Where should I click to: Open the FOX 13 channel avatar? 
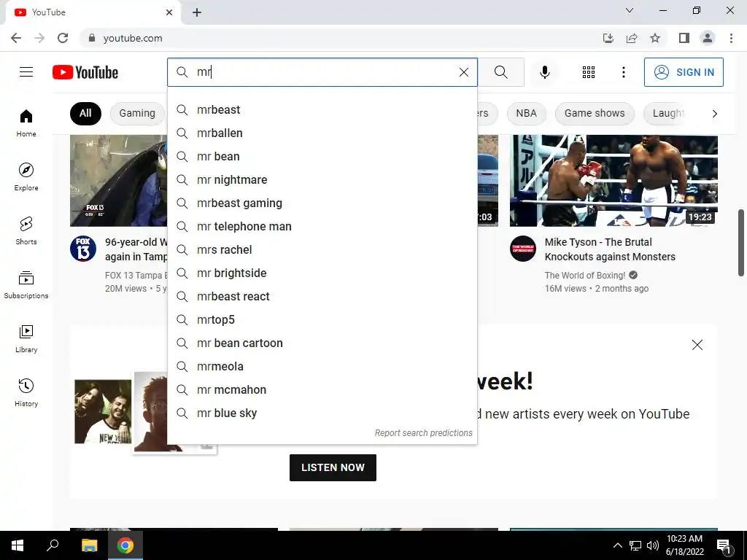tap(83, 249)
